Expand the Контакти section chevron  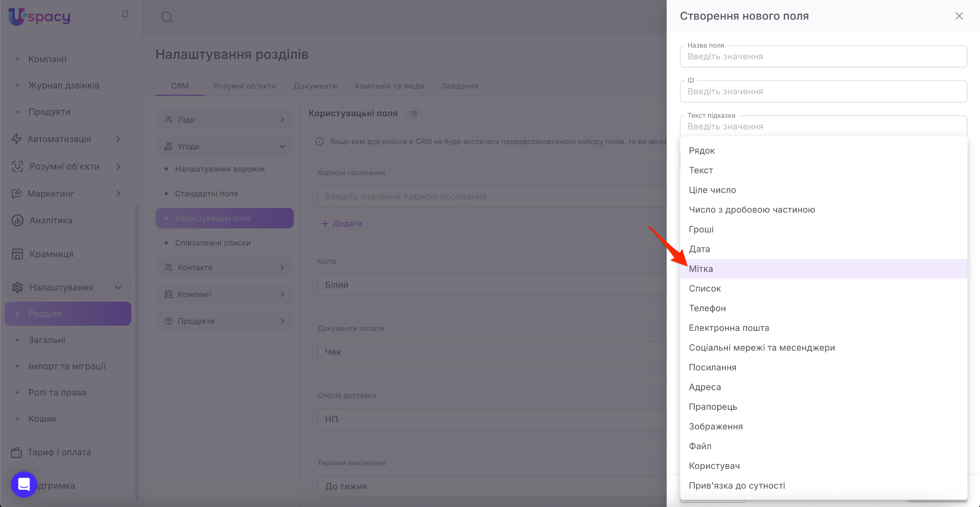[x=282, y=268]
